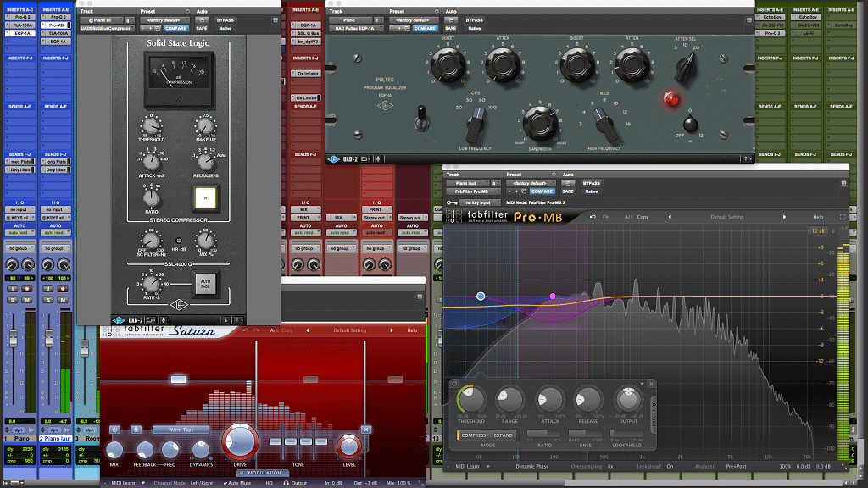Viewport: 868px width, 488px height.
Task: Change Analyzer Pre+Post setting in Pro-MB
Action: (x=736, y=467)
